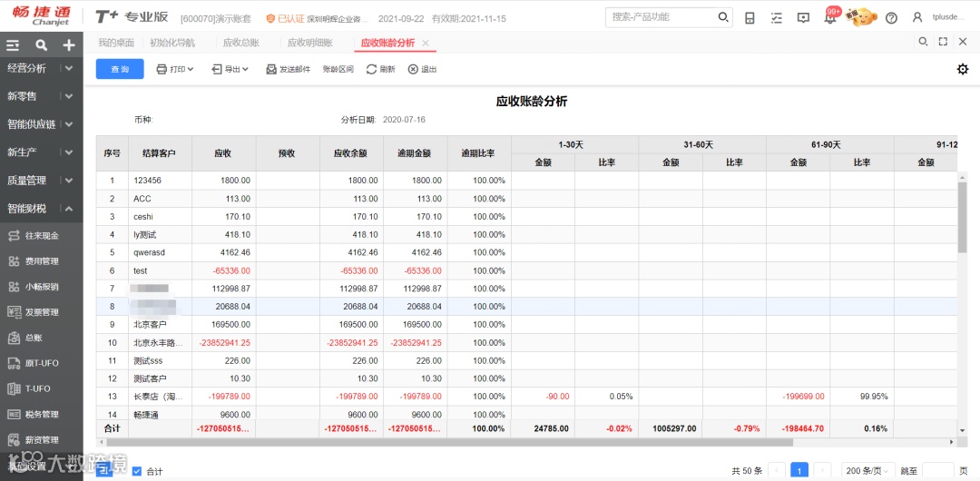Click the 99.95% ratio cell
Screen dimensions: 980x481
(x=861, y=397)
